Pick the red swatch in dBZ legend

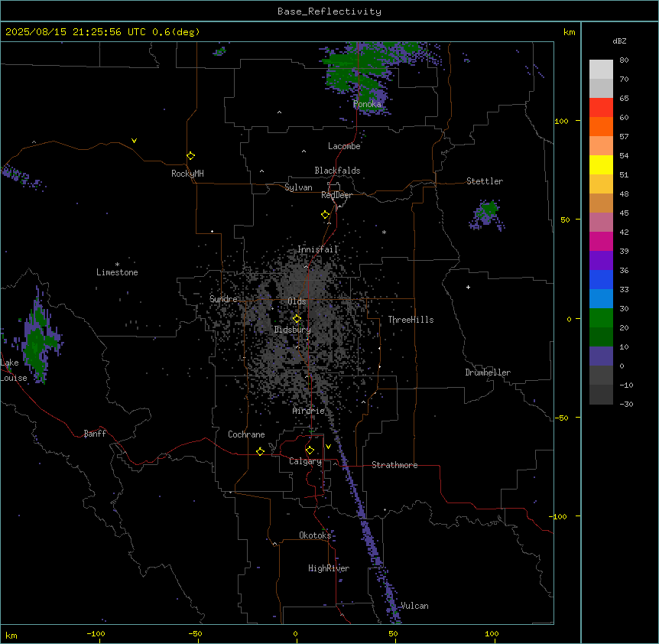tap(601, 108)
